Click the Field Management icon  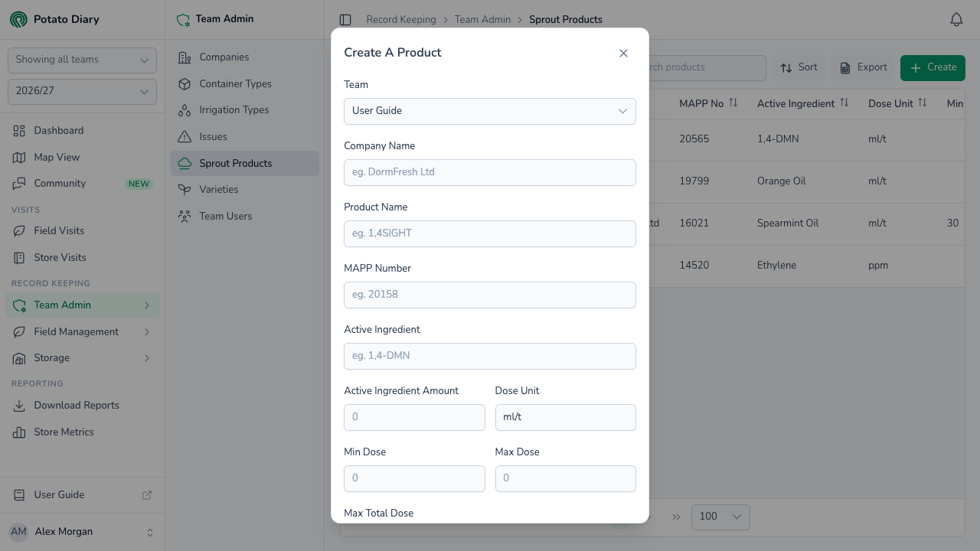pyautogui.click(x=19, y=332)
